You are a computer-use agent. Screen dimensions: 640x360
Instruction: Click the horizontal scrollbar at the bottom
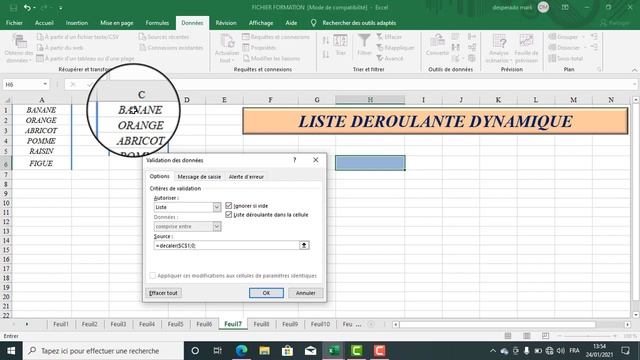pyautogui.click(x=497, y=324)
